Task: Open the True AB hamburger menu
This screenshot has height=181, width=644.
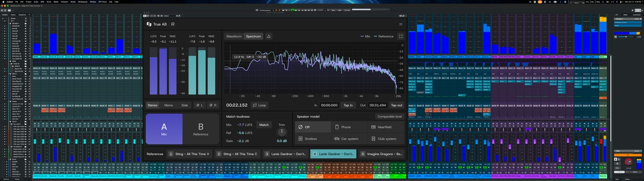Action: 401,24
